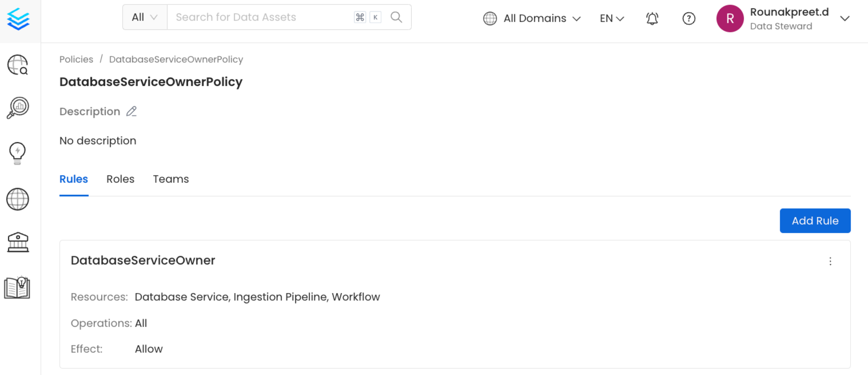
Task: Switch to the Teams tab
Action: [x=171, y=179]
